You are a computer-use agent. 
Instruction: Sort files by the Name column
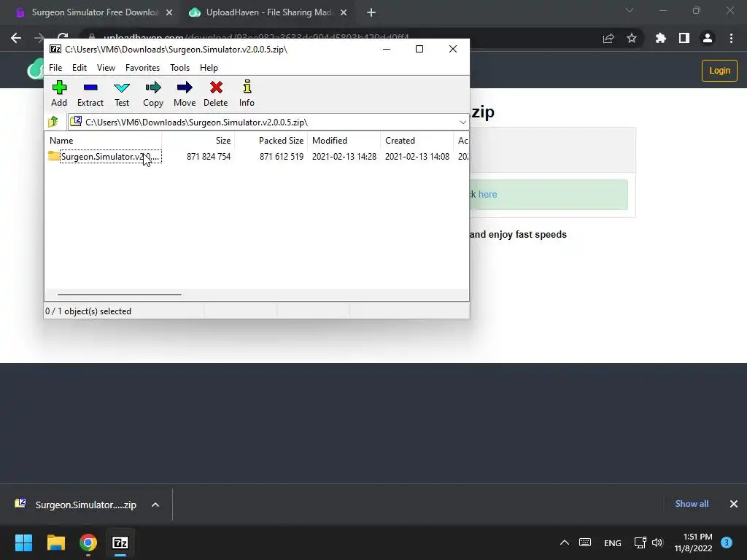104,141
